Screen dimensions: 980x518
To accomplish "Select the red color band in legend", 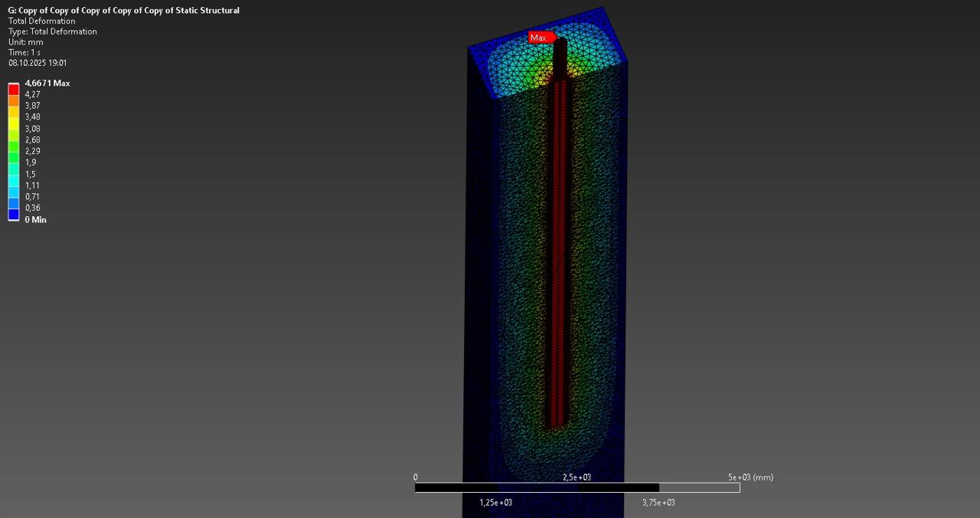I will click(14, 90).
